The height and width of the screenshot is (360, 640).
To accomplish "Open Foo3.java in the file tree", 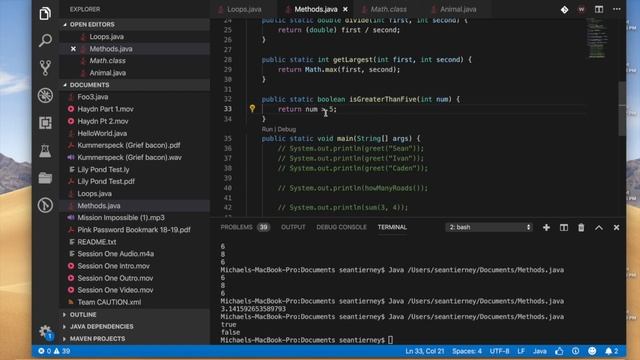I will click(x=134, y=97).
